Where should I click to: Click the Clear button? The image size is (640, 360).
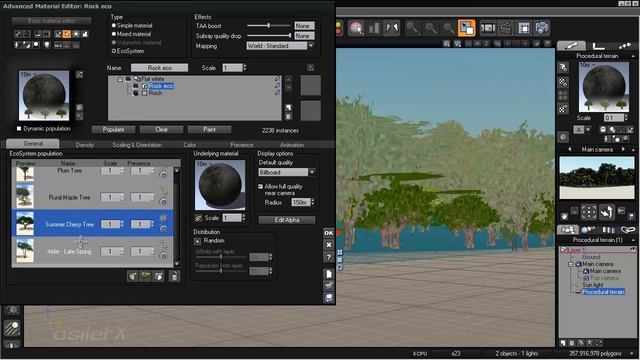point(162,129)
